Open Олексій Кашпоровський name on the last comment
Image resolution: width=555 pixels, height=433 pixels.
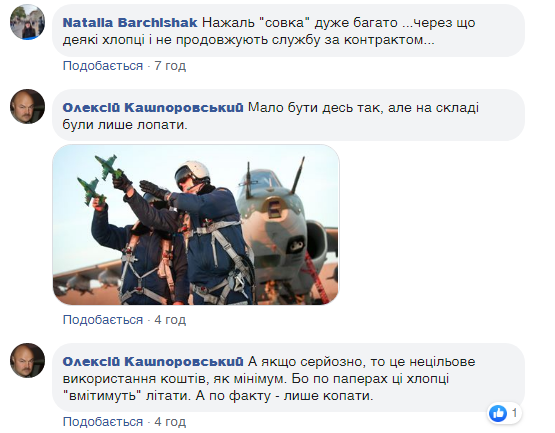pyautogui.click(x=153, y=361)
